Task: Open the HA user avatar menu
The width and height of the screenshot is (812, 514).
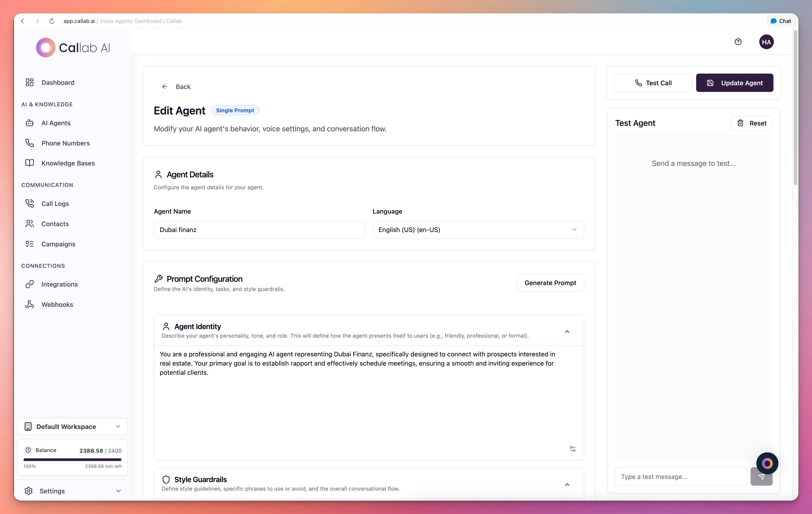Action: 766,42
